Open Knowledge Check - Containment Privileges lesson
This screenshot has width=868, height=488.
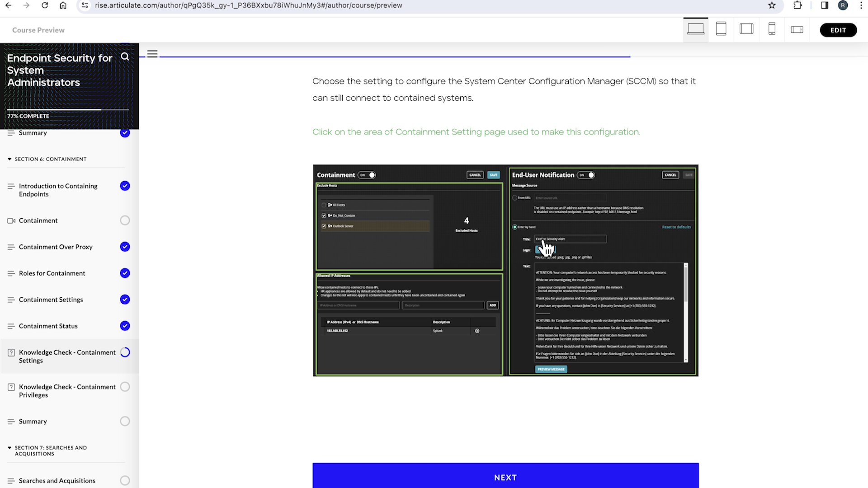(x=67, y=391)
